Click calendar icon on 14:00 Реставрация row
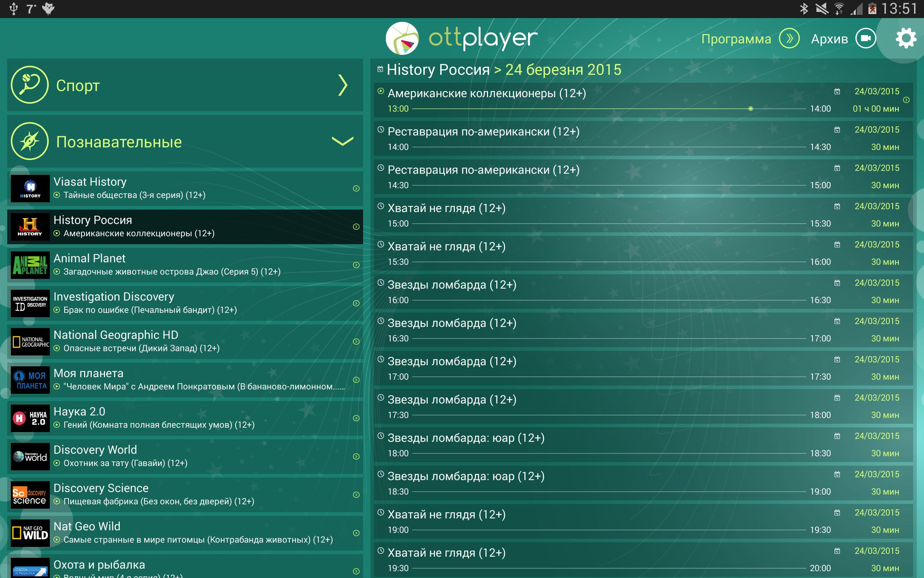 click(837, 130)
